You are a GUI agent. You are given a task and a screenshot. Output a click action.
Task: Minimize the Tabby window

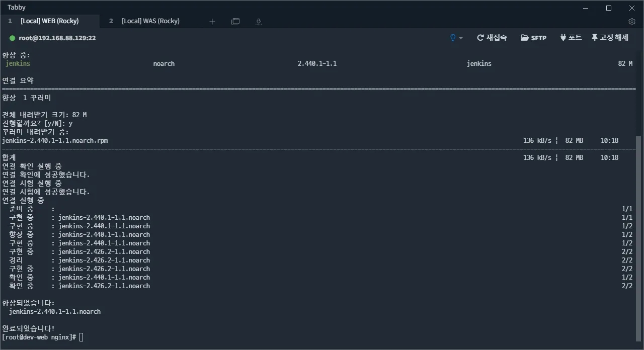pos(586,8)
